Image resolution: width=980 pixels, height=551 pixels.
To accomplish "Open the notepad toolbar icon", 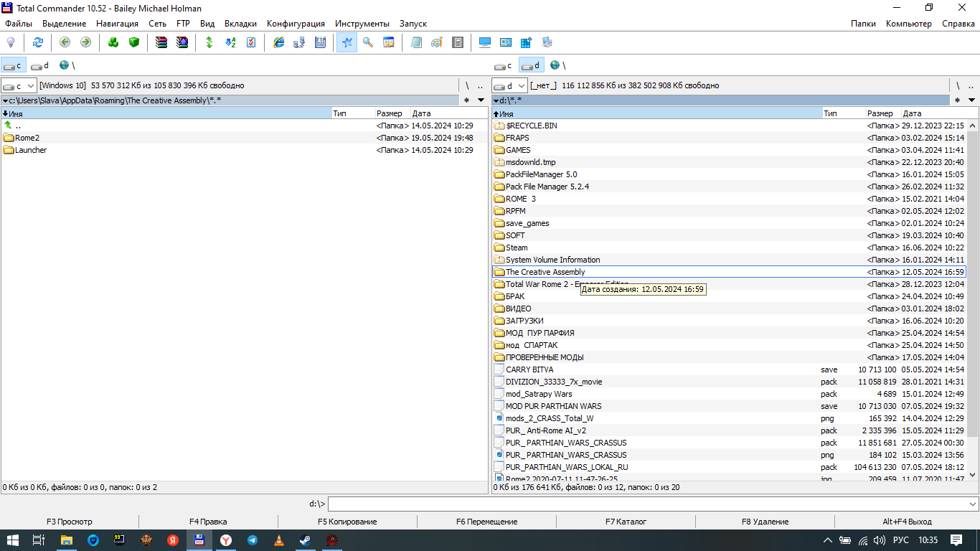I will coord(416,42).
